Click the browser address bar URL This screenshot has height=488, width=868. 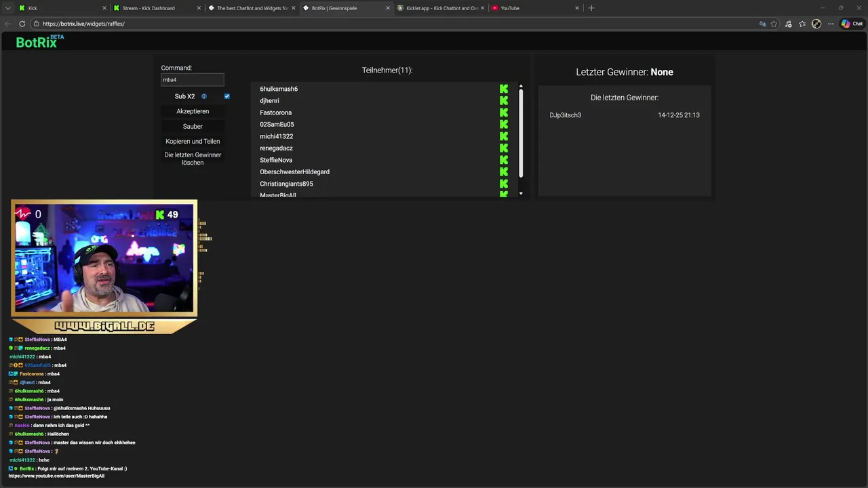83,24
